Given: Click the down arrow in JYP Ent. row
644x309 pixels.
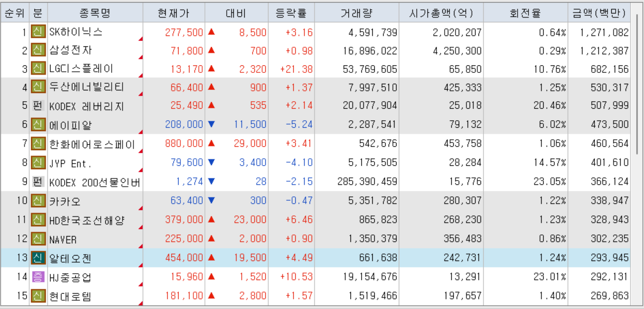Looking at the screenshot, I should click(x=211, y=163).
